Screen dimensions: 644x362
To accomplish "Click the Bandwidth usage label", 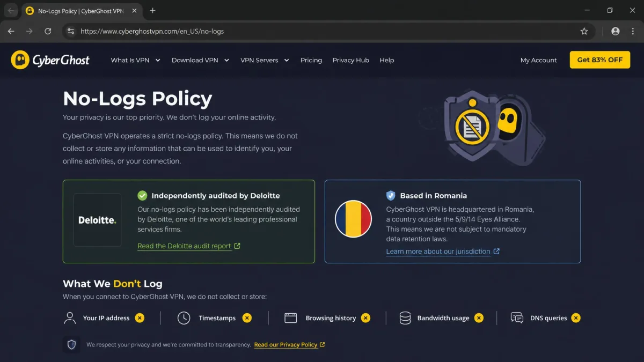I will point(443,318).
